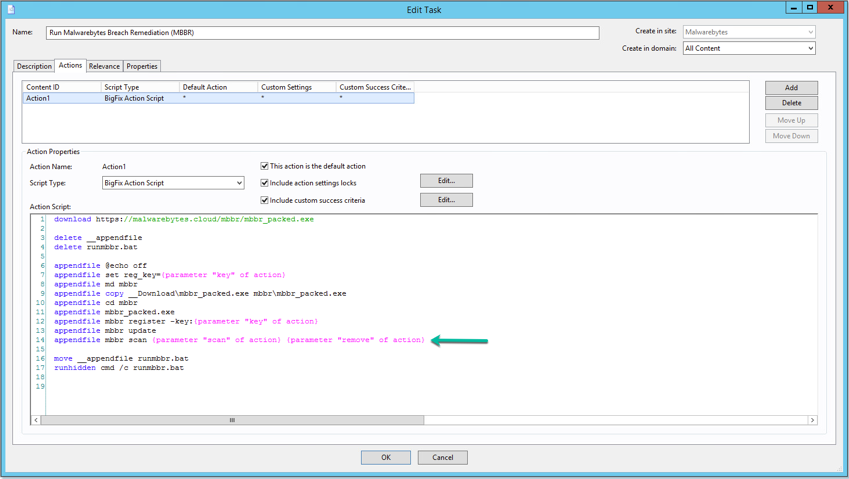Toggle 'Include action settings locks' checkbox
This screenshot has height=479, width=849.
264,183
